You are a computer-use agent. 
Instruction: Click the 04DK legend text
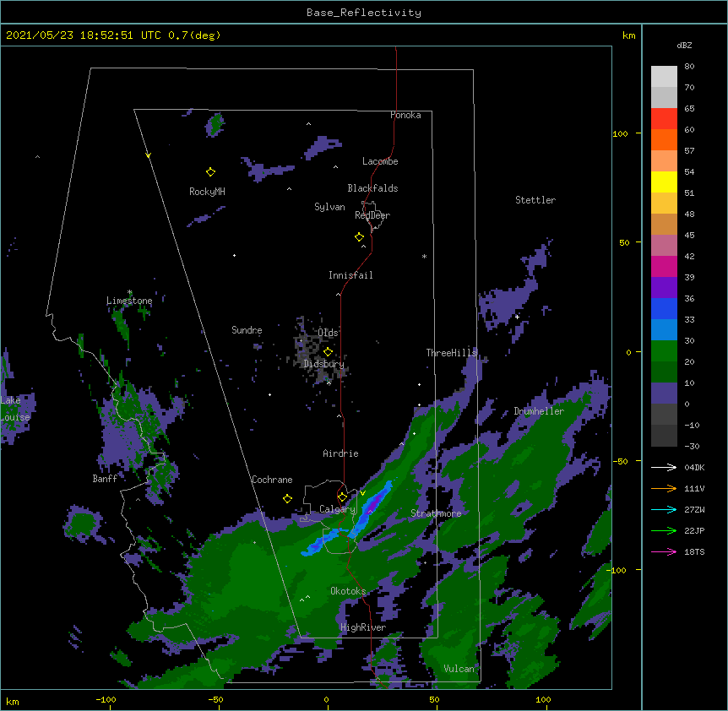694,467
